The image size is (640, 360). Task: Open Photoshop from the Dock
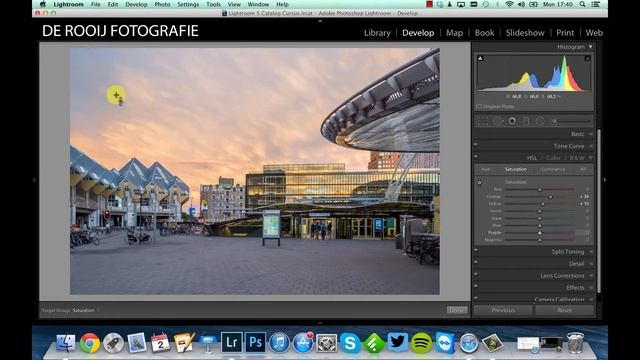(255, 342)
